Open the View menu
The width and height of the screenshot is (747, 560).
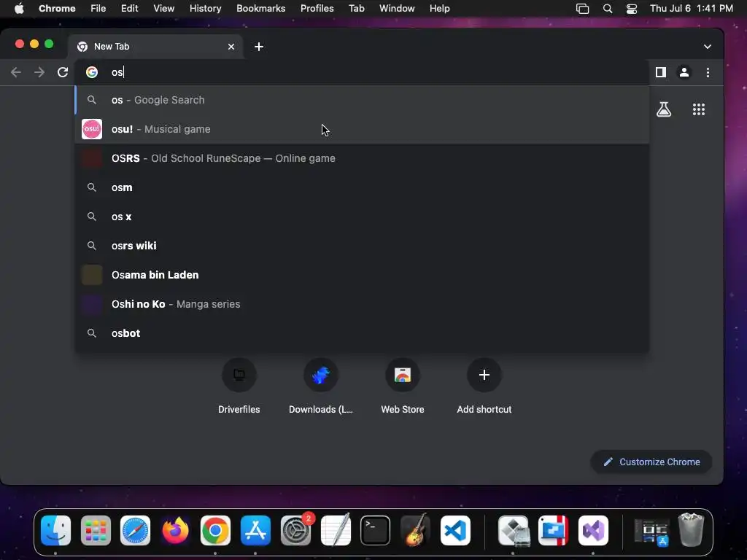coord(164,9)
